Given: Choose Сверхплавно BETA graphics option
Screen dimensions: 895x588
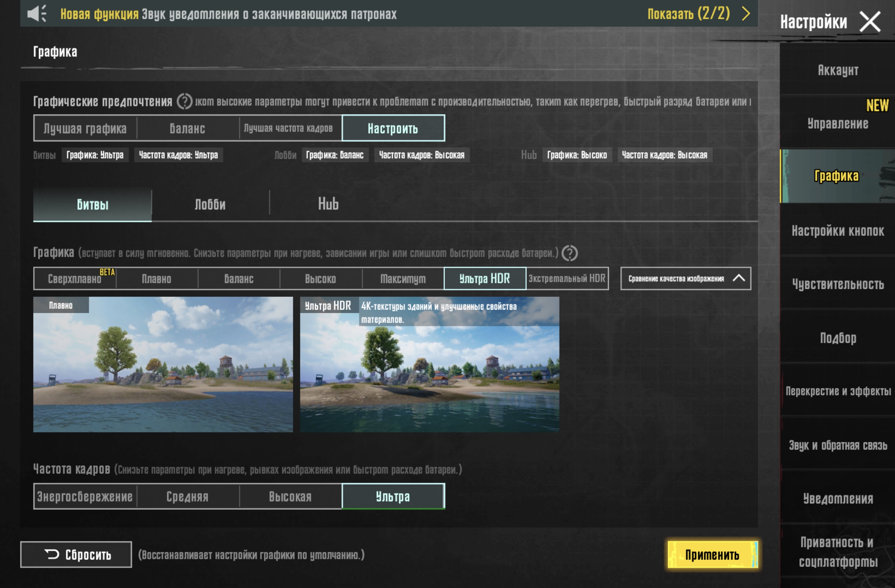Looking at the screenshot, I should (x=75, y=279).
